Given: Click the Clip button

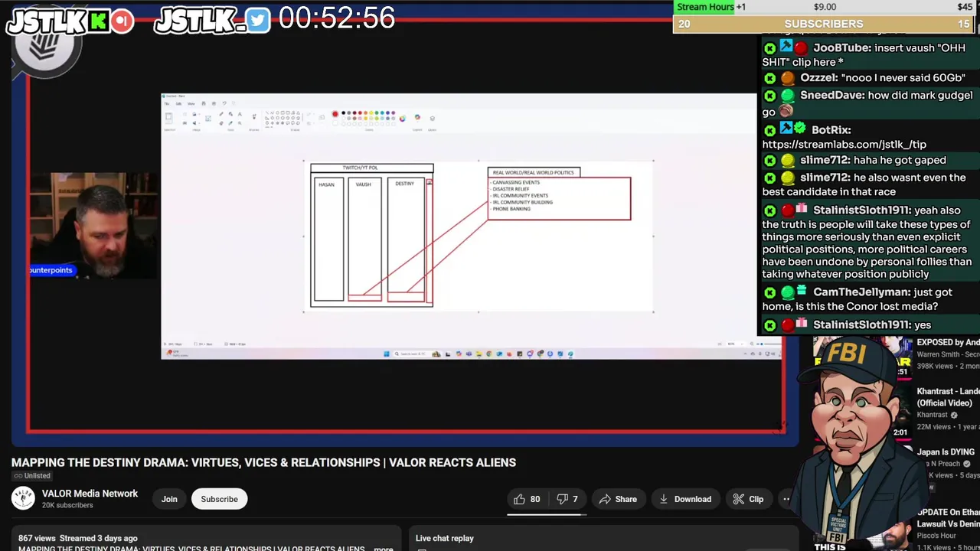Looking at the screenshot, I should [748, 499].
